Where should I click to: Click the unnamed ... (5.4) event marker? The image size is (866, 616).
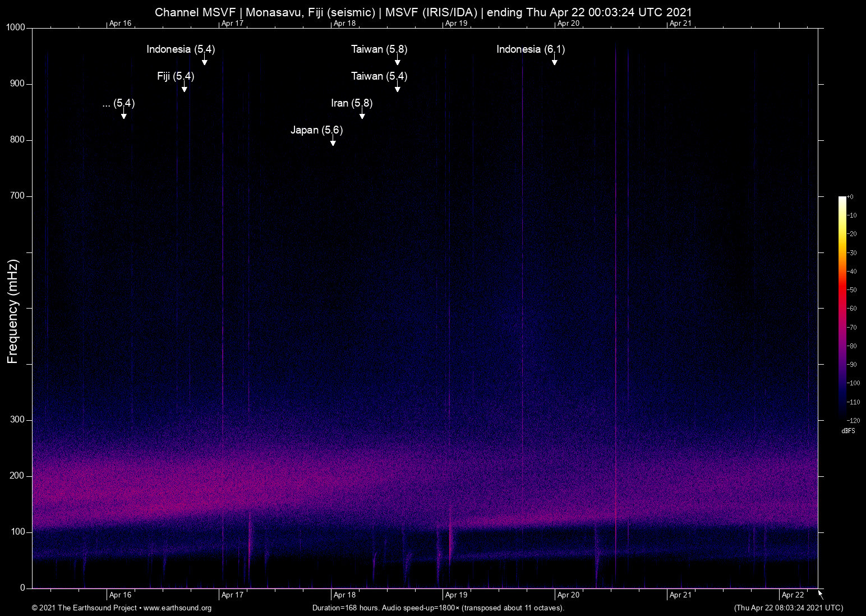123,115
